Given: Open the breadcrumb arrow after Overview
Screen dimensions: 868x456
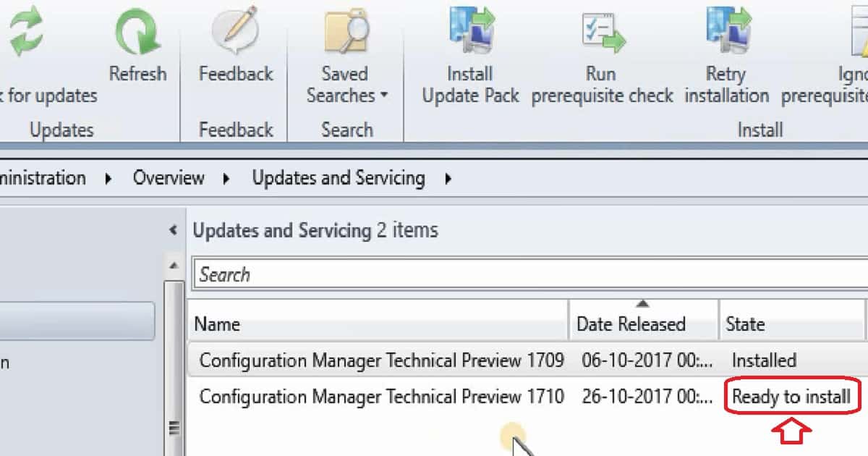Looking at the screenshot, I should [x=227, y=178].
